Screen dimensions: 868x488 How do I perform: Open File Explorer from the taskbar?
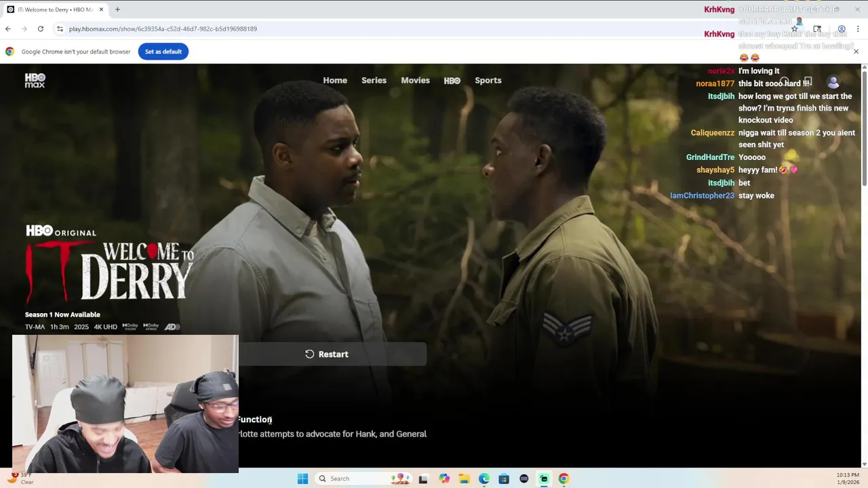464,479
